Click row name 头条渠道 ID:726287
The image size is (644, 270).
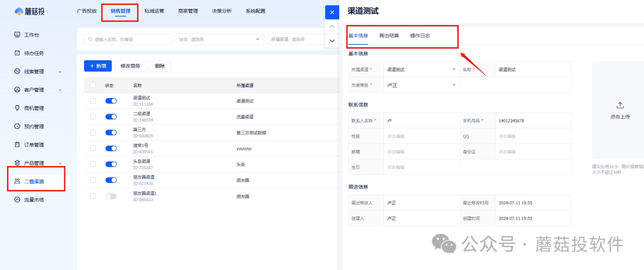point(143,164)
